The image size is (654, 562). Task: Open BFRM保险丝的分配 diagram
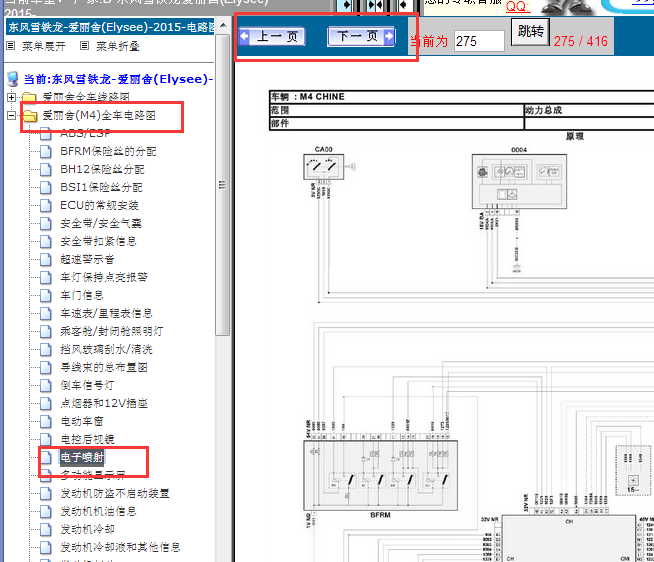pos(108,151)
